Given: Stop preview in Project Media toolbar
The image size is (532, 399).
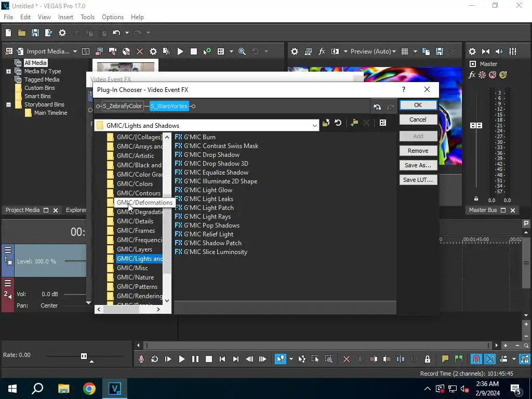Looking at the screenshot, I should (194, 51).
